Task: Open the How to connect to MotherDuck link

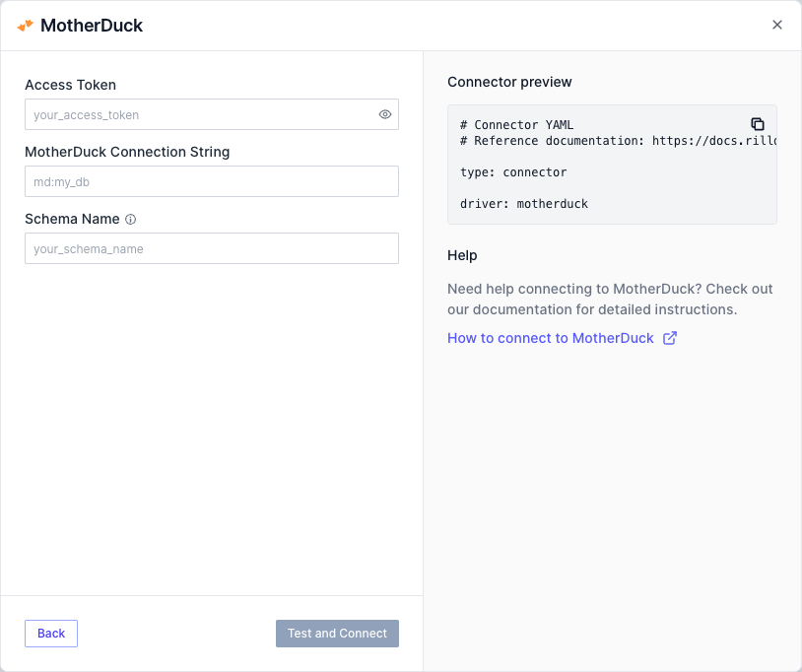Action: (x=551, y=338)
